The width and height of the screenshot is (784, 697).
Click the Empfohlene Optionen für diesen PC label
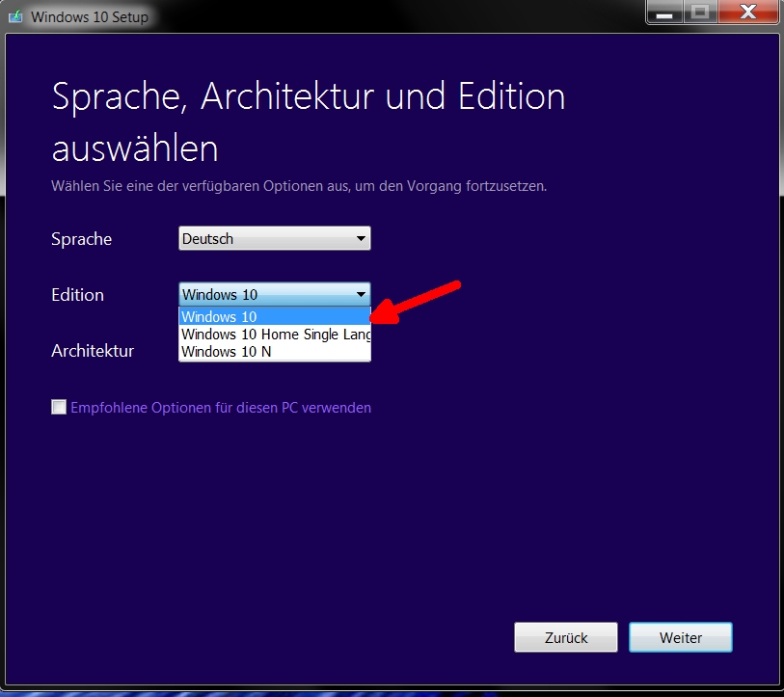[x=221, y=408]
